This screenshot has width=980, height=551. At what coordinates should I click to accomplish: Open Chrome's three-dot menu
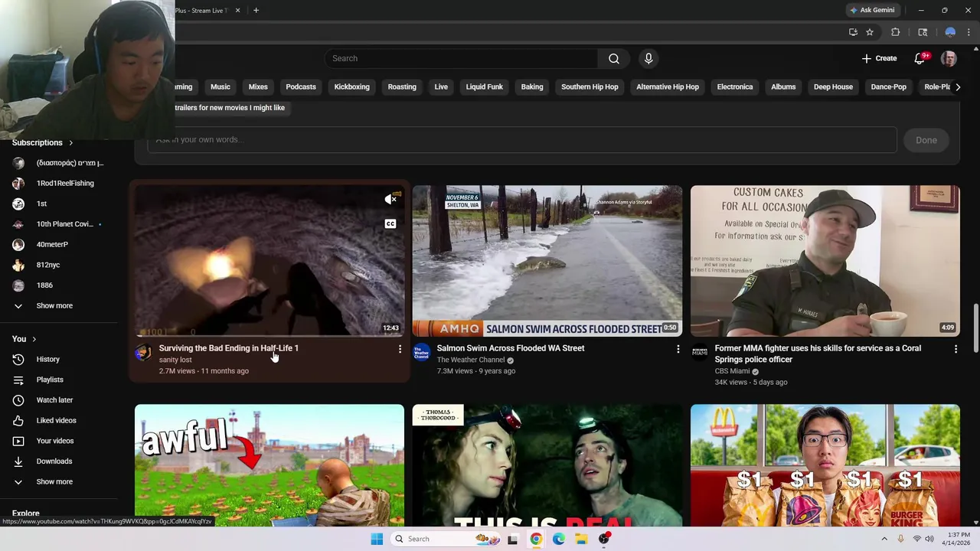969,32
